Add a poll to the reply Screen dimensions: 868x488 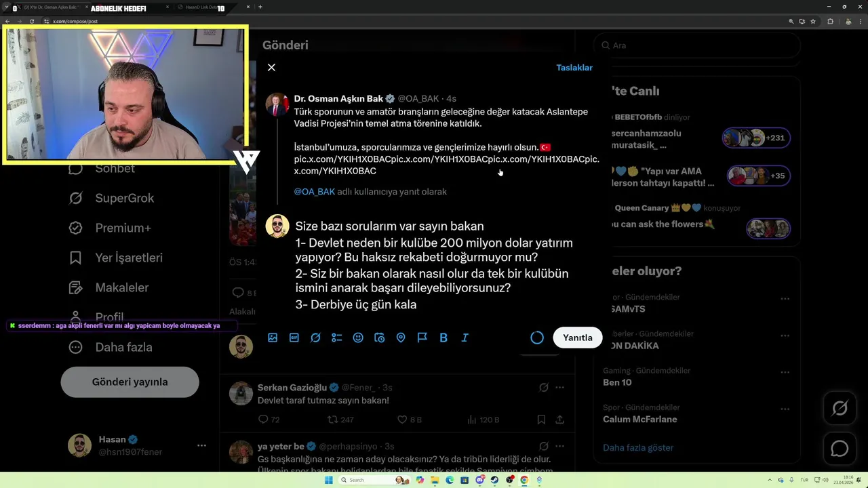[337, 338]
